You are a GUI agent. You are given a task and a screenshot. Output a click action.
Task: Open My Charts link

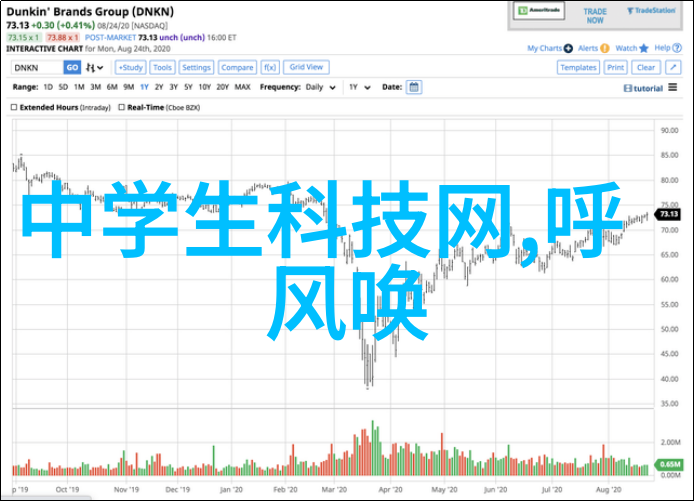pyautogui.click(x=544, y=48)
